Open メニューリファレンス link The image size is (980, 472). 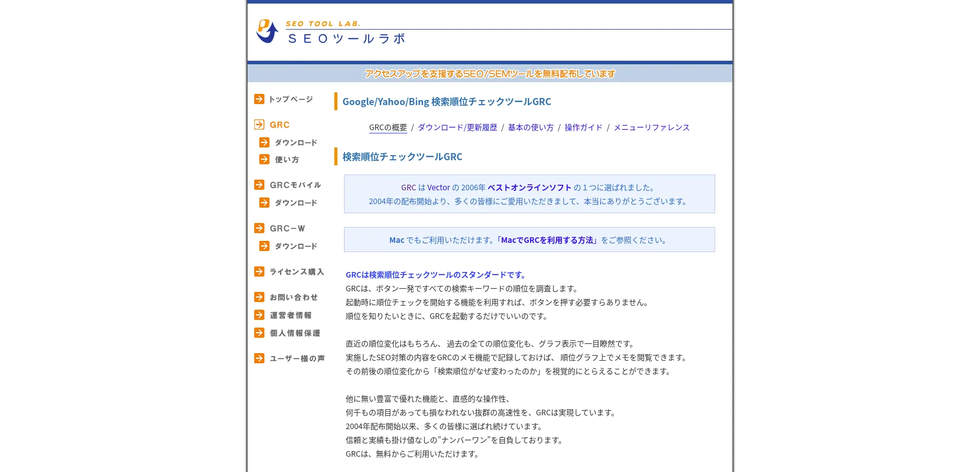coord(651,128)
